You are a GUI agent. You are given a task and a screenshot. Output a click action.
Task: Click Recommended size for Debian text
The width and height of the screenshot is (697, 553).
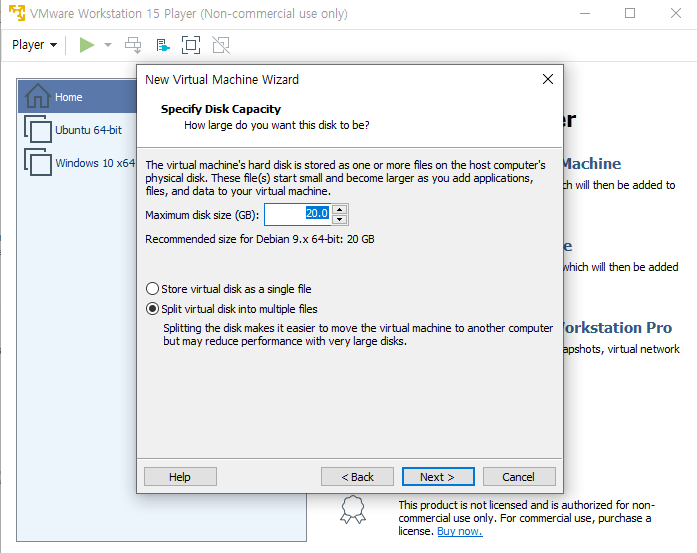[x=260, y=239]
